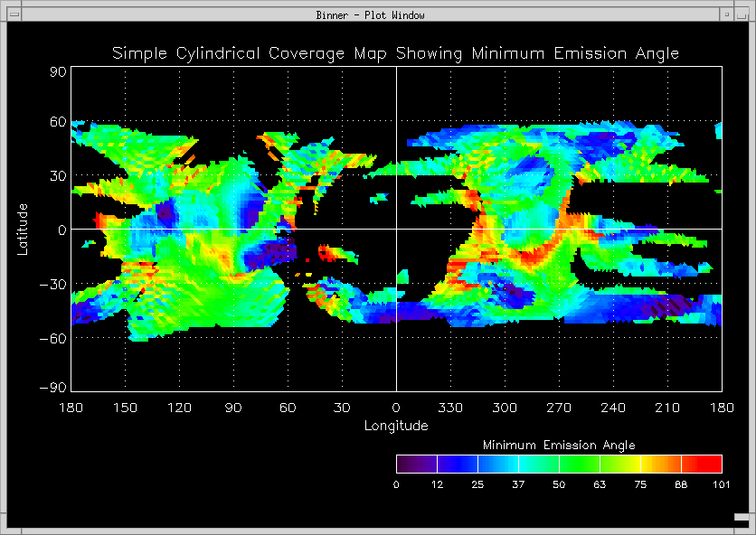The width and height of the screenshot is (756, 535).
Task: Click the 'Longitude' axis label
Action: point(396,426)
